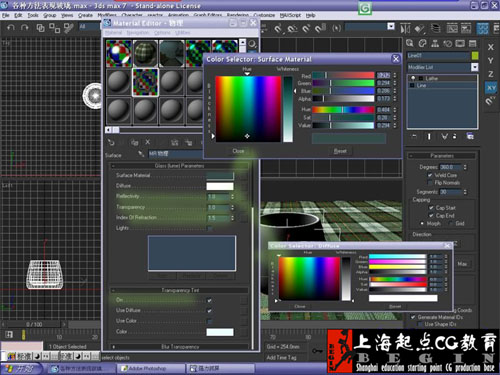Open the Create command panel tab
500x375 pixels.
click(410, 43)
